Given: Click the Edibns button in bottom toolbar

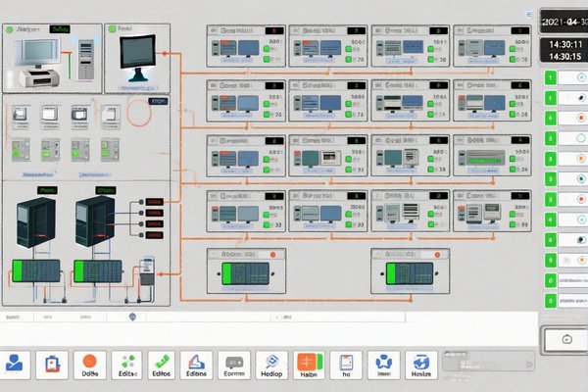Looking at the screenshot, I should click(197, 364).
